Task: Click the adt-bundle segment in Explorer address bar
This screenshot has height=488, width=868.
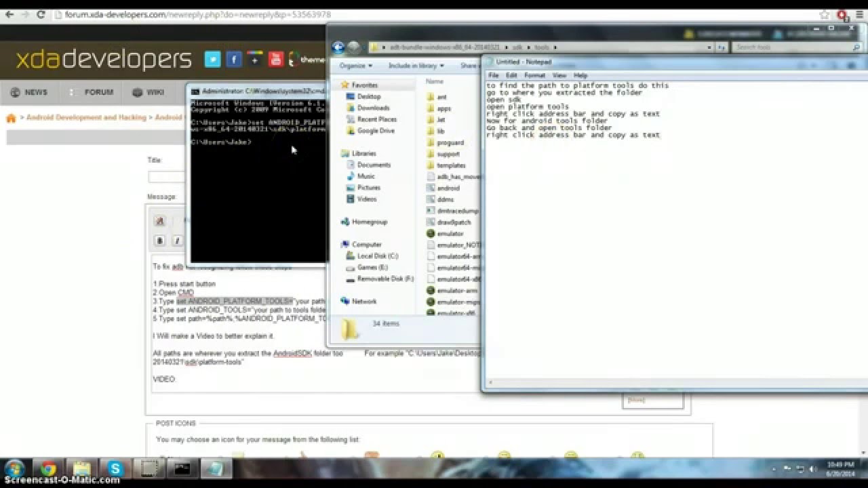Action: (444, 47)
